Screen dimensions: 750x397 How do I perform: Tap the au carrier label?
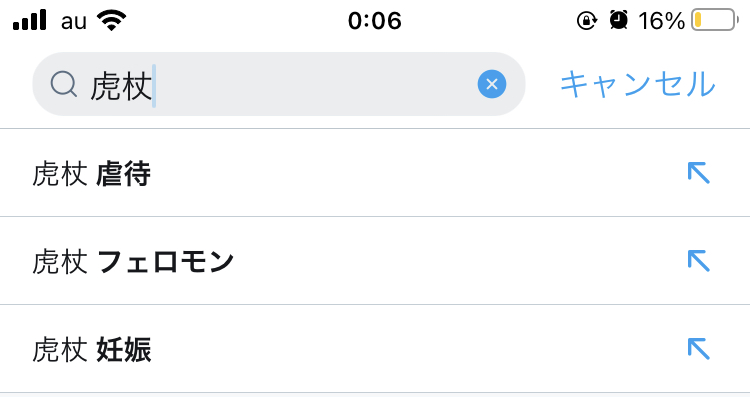(74, 22)
